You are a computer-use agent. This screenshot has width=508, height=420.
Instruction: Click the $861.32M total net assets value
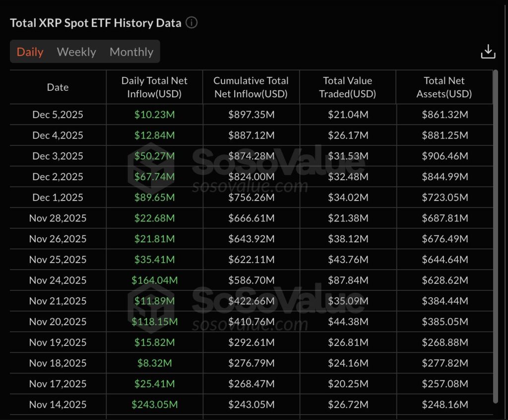click(x=444, y=114)
